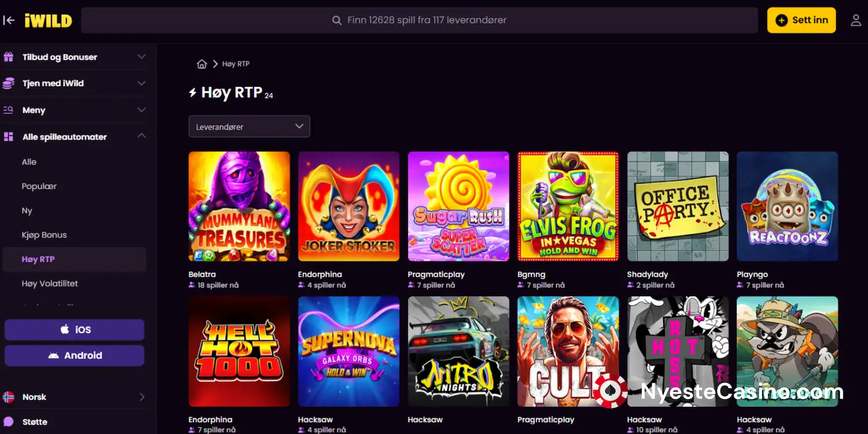Open the Elvis Frog in Vegas game
This screenshot has width=868, height=434.
click(x=568, y=207)
